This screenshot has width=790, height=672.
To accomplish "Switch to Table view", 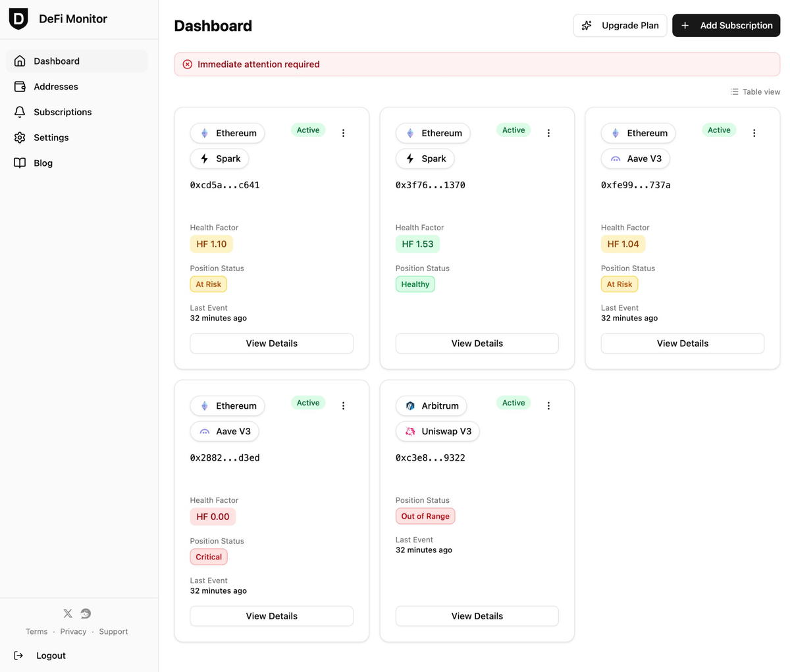I will (754, 91).
